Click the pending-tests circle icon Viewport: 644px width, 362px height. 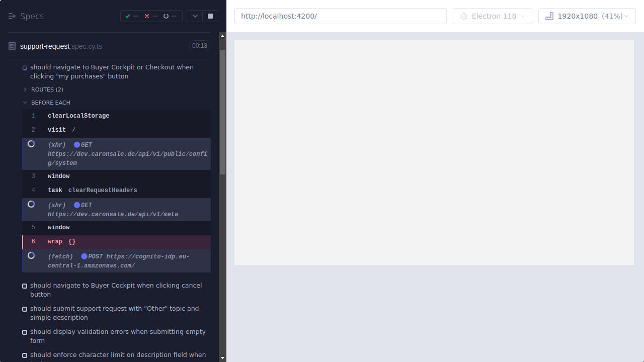tap(166, 16)
